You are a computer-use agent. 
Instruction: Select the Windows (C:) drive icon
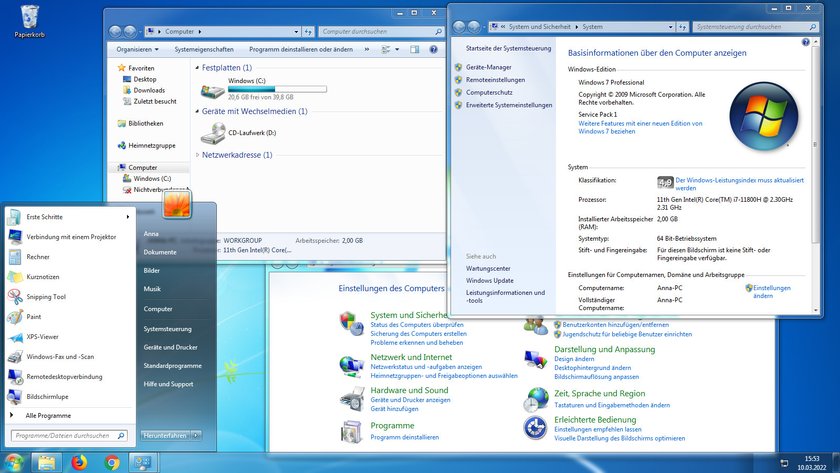[213, 91]
